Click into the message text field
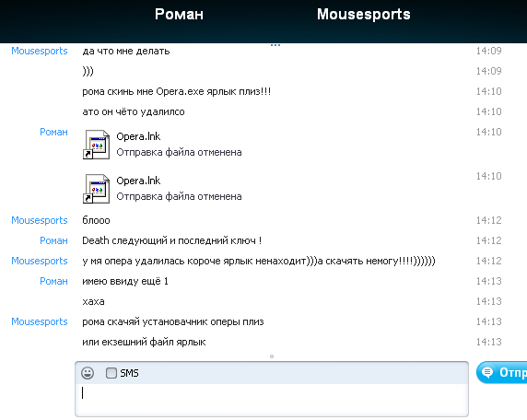 [272, 400]
